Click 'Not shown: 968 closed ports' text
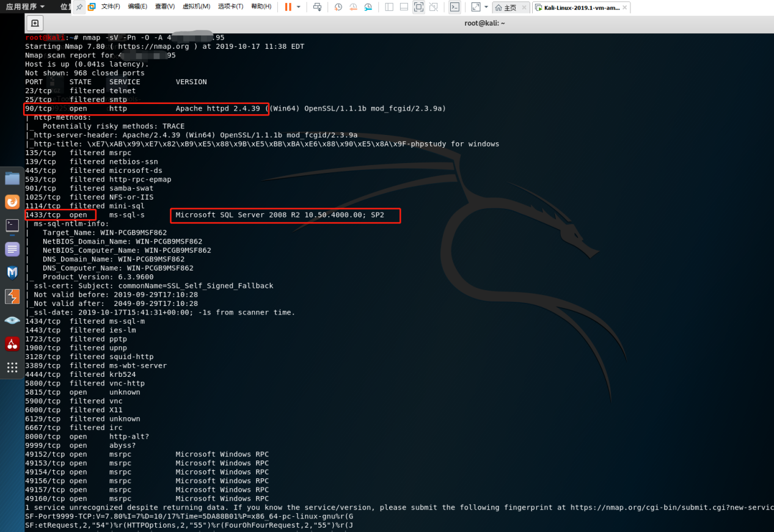 point(85,73)
